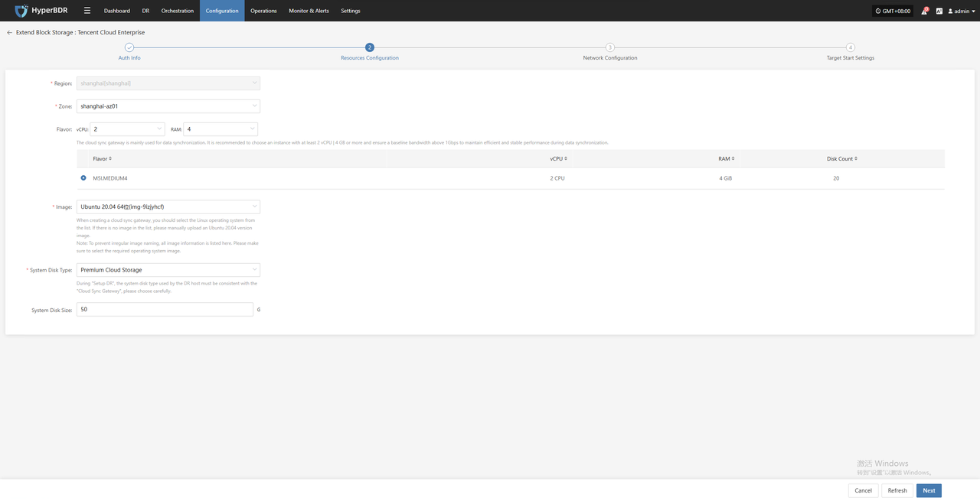The height and width of the screenshot is (501, 980).
Task: Click the GMT+08:00 clock icon
Action: tap(878, 11)
